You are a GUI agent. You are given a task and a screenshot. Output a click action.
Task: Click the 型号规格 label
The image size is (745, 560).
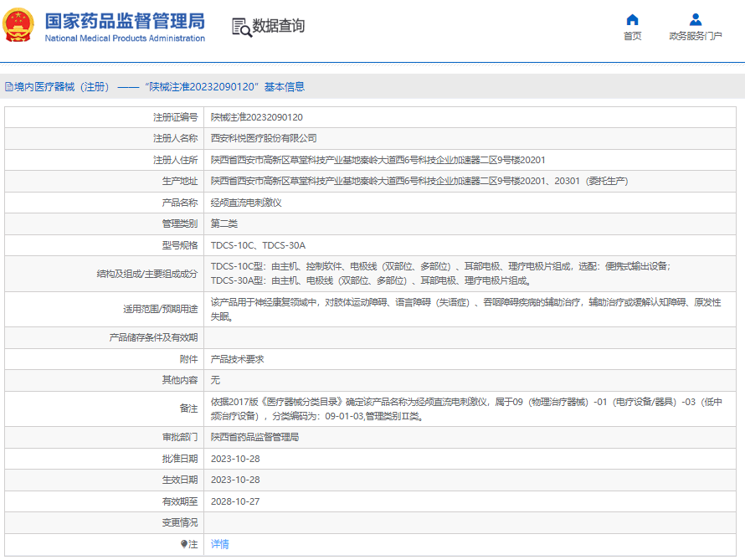pos(180,245)
